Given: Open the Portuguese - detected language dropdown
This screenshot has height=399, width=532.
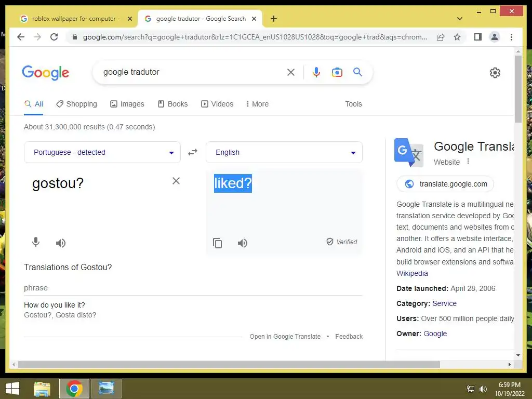Looking at the screenshot, I should (102, 152).
